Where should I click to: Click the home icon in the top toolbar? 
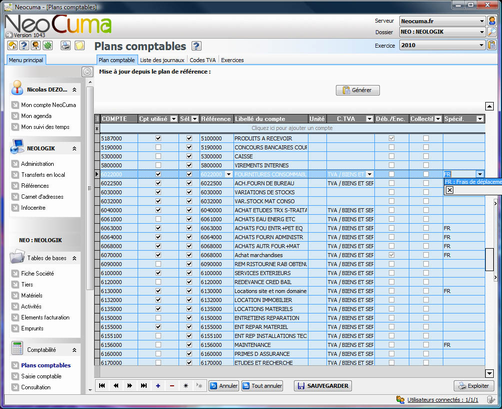[13, 45]
